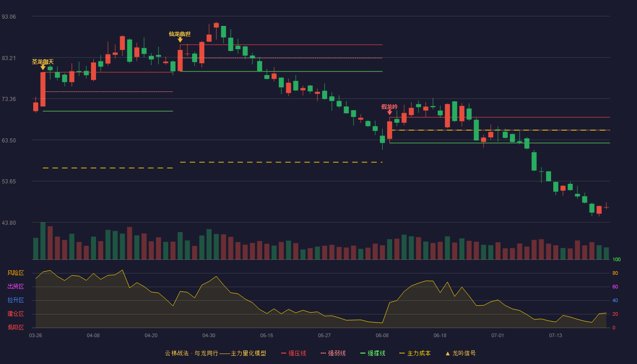Image resolution: width=637 pixels, height=364 pixels.
Task: Click the yellow arrow under 圣龙御天 signal
Action: pyautogui.click(x=43, y=67)
